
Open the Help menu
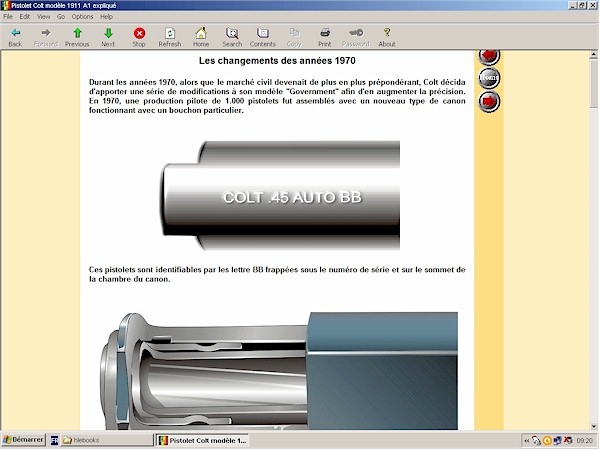click(106, 16)
